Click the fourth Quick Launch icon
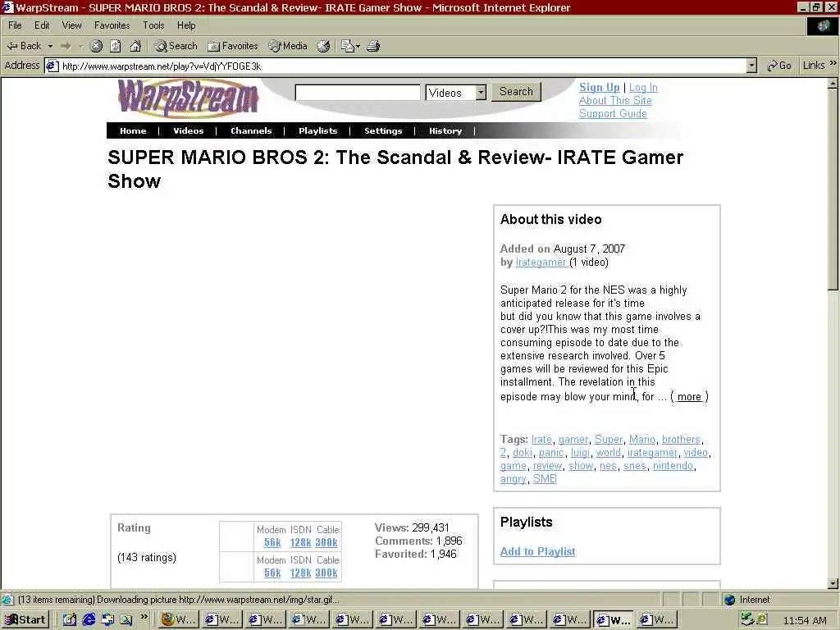The width and height of the screenshot is (840, 630). pyautogui.click(x=126, y=619)
